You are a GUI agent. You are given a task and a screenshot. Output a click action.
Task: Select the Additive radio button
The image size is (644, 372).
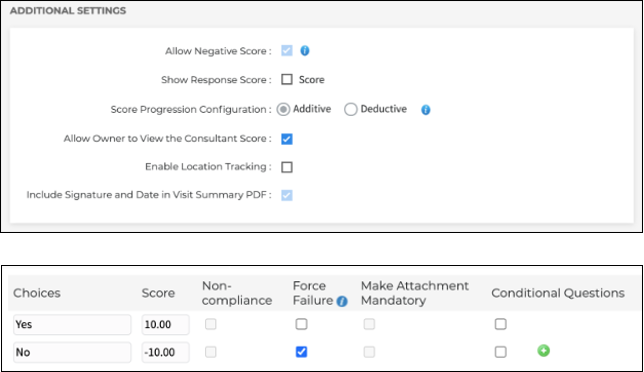[283, 109]
